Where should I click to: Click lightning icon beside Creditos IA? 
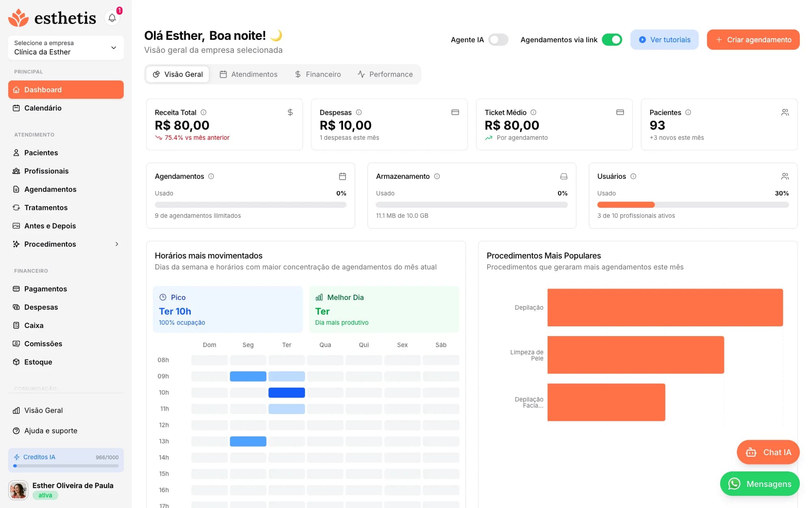(x=17, y=457)
